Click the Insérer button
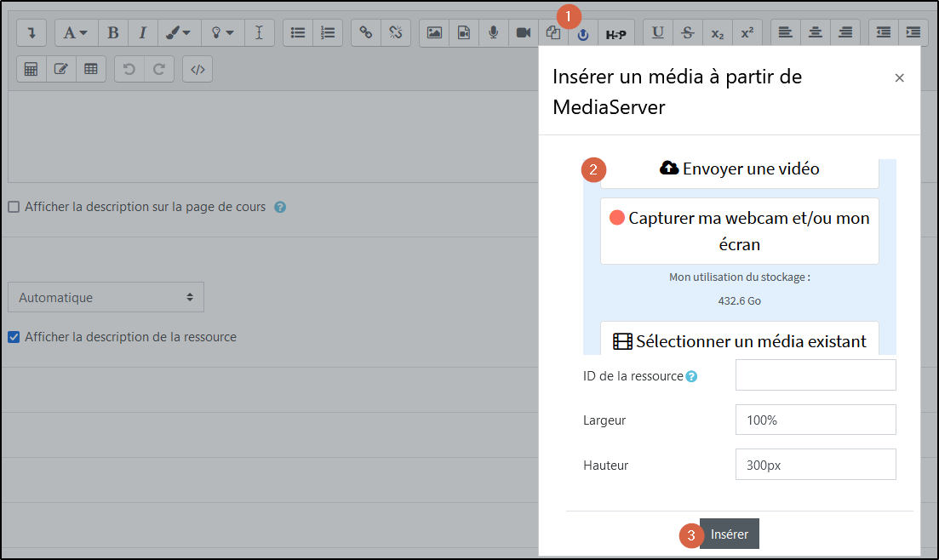Screen dimensions: 939x560 pos(729,534)
